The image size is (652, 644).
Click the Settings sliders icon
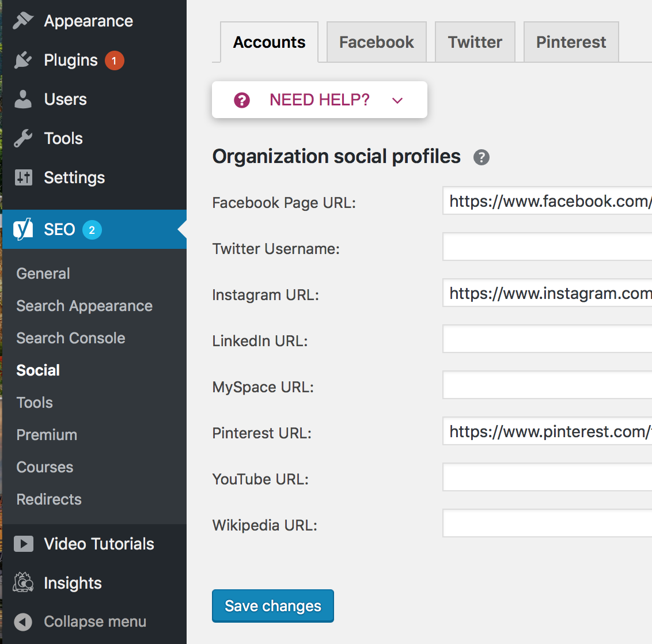click(23, 177)
